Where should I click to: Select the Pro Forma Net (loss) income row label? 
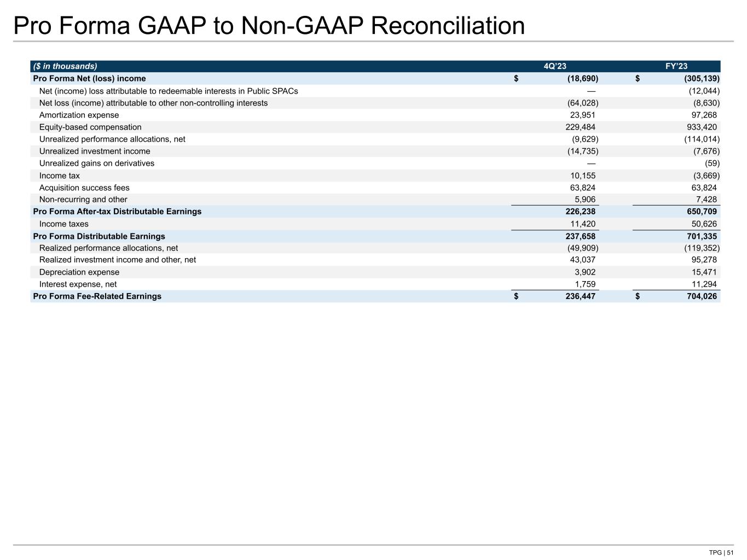(x=89, y=78)
